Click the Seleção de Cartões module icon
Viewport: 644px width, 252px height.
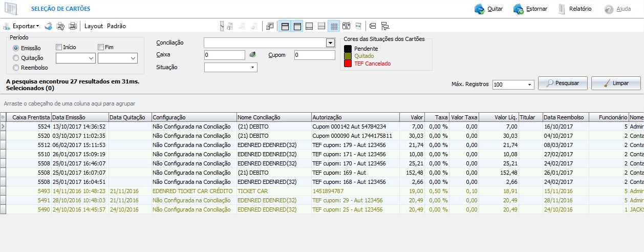[x=10, y=9]
